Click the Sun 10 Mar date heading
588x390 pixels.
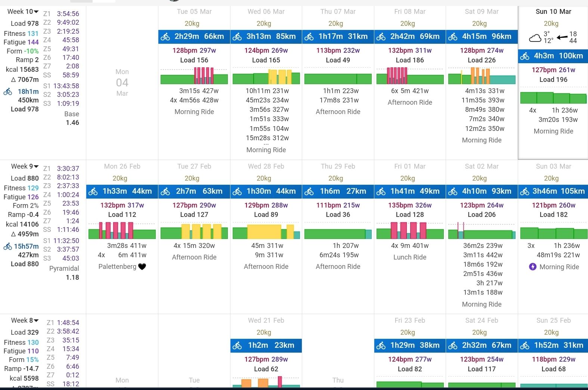point(553,12)
